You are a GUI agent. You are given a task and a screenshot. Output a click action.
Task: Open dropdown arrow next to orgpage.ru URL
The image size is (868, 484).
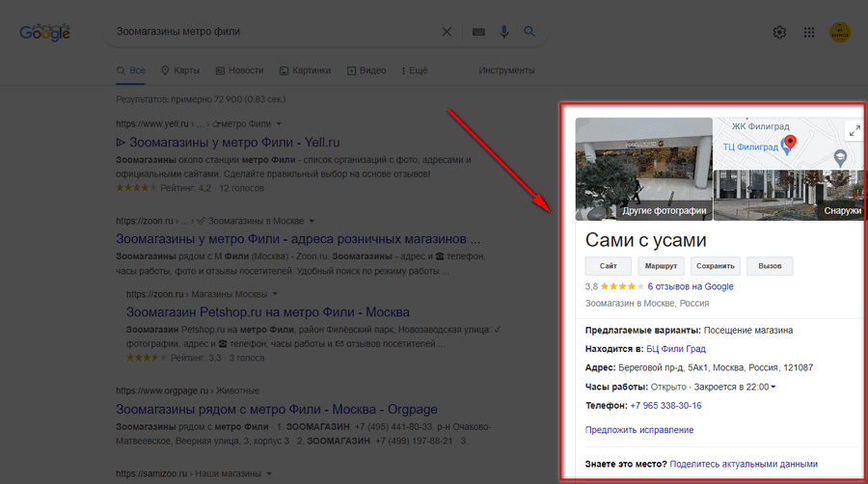click(267, 390)
